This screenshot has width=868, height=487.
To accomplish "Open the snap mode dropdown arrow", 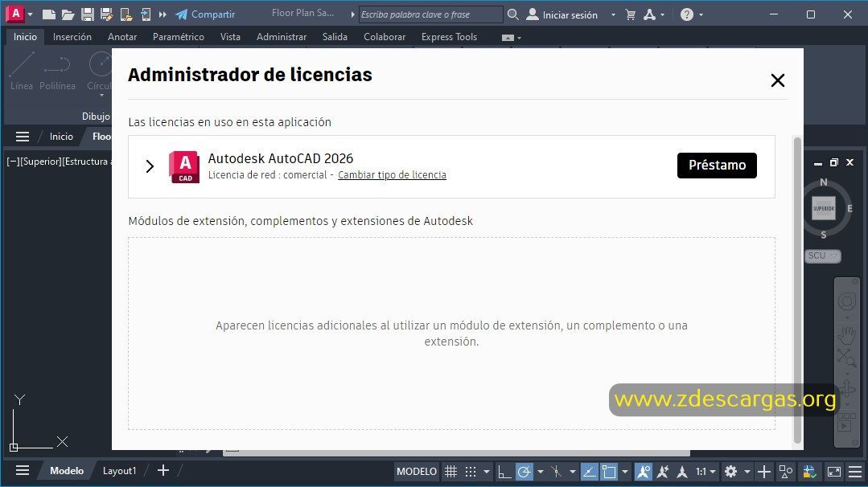I will [487, 472].
